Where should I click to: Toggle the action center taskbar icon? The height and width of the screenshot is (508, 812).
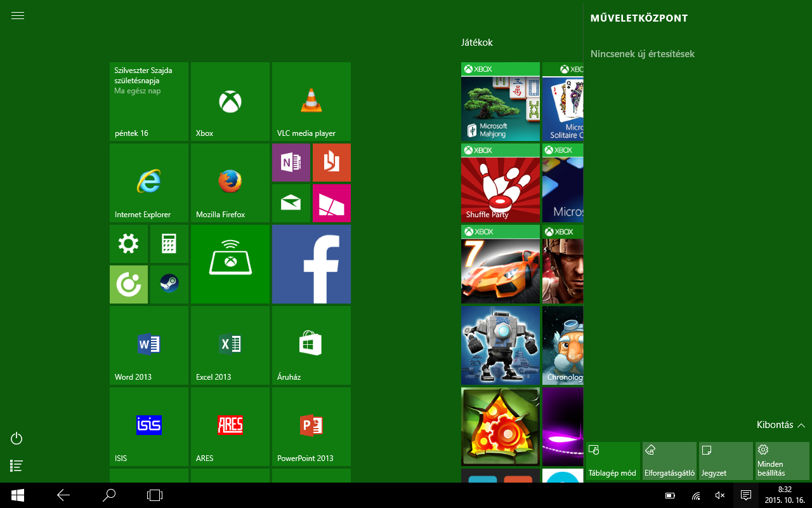pos(746,495)
